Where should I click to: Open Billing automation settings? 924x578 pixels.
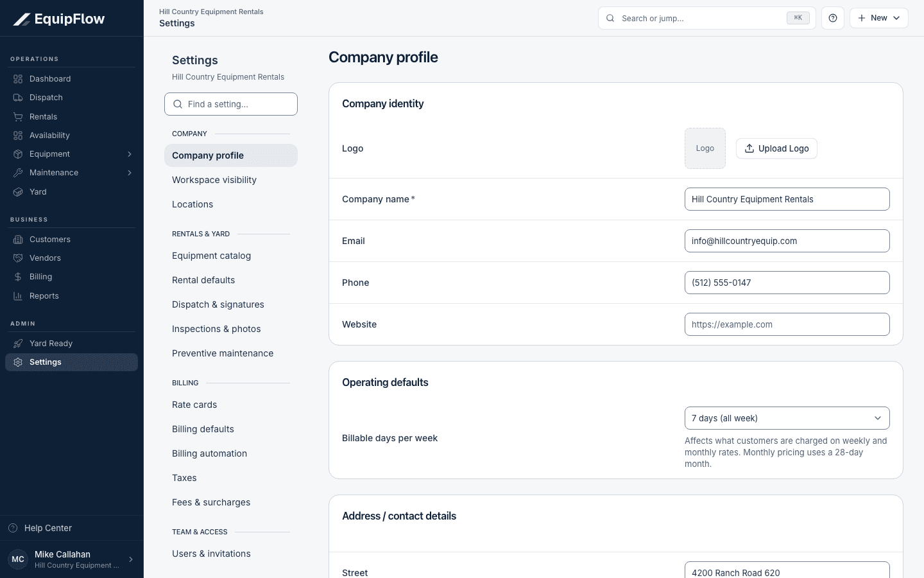coord(231,453)
